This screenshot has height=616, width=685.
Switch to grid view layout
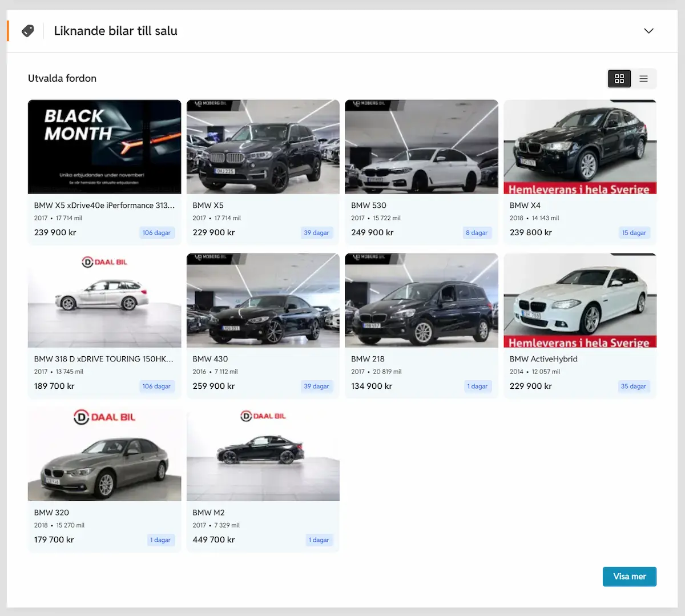tap(619, 79)
